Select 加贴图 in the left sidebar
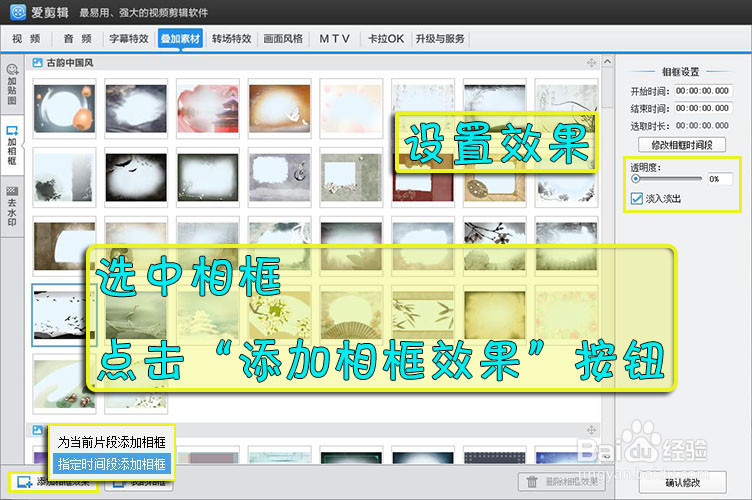The image size is (752, 500). click(12, 84)
